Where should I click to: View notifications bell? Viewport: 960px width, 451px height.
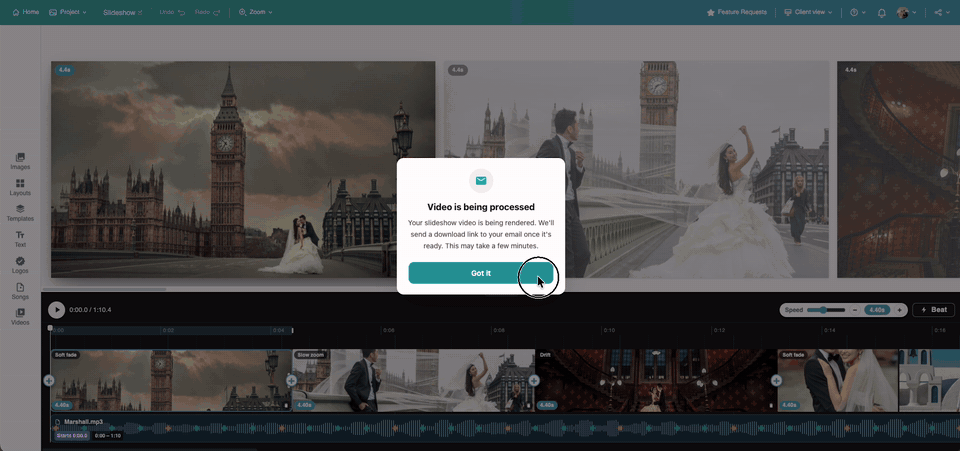click(x=882, y=12)
